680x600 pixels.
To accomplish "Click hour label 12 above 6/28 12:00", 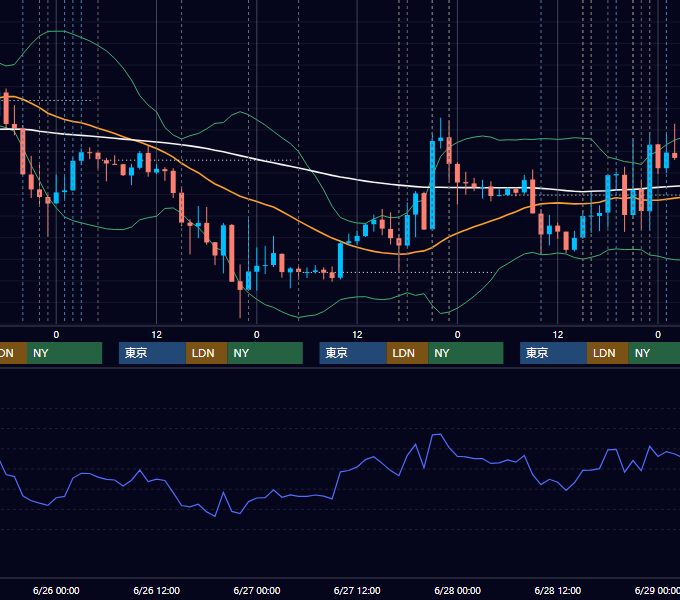I will click(558, 335).
